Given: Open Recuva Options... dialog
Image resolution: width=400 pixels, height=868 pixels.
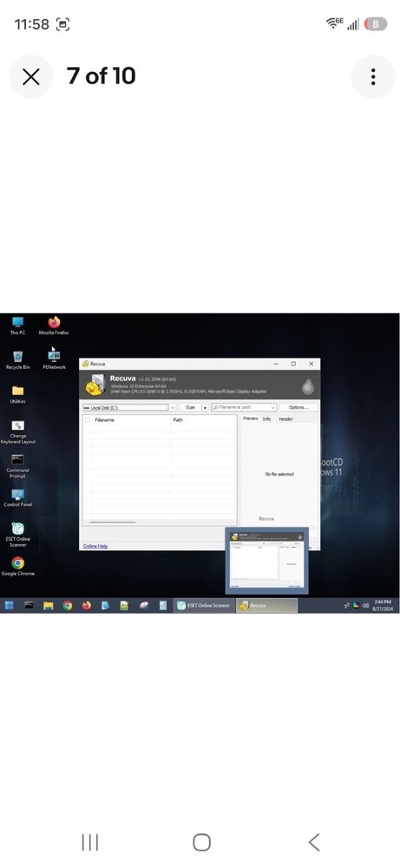Looking at the screenshot, I should pos(298,407).
